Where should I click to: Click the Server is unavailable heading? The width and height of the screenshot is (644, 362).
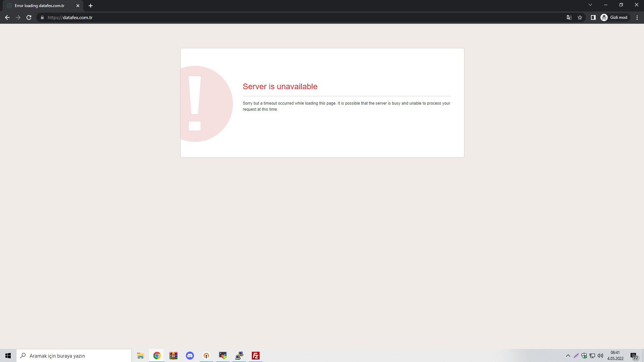point(280,87)
